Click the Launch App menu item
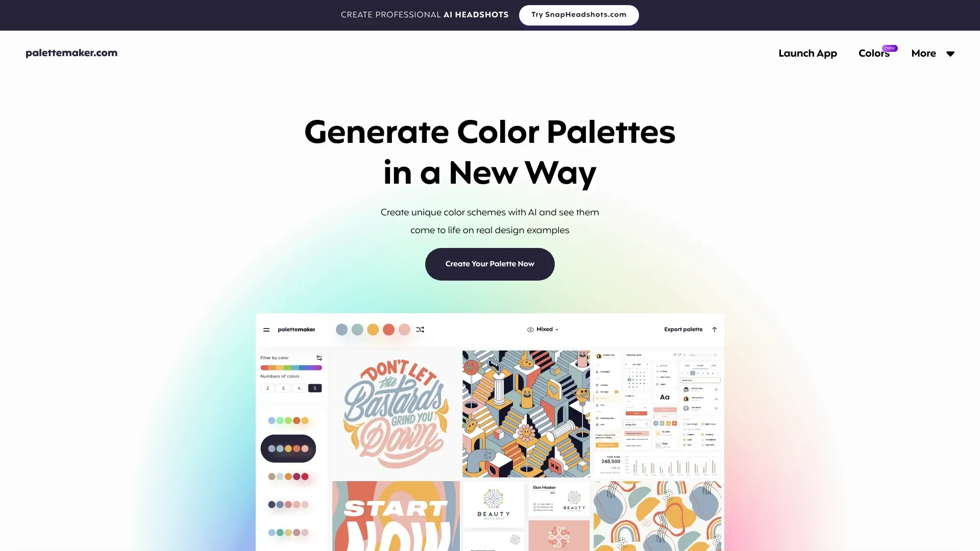This screenshot has width=980, height=551. click(x=807, y=54)
